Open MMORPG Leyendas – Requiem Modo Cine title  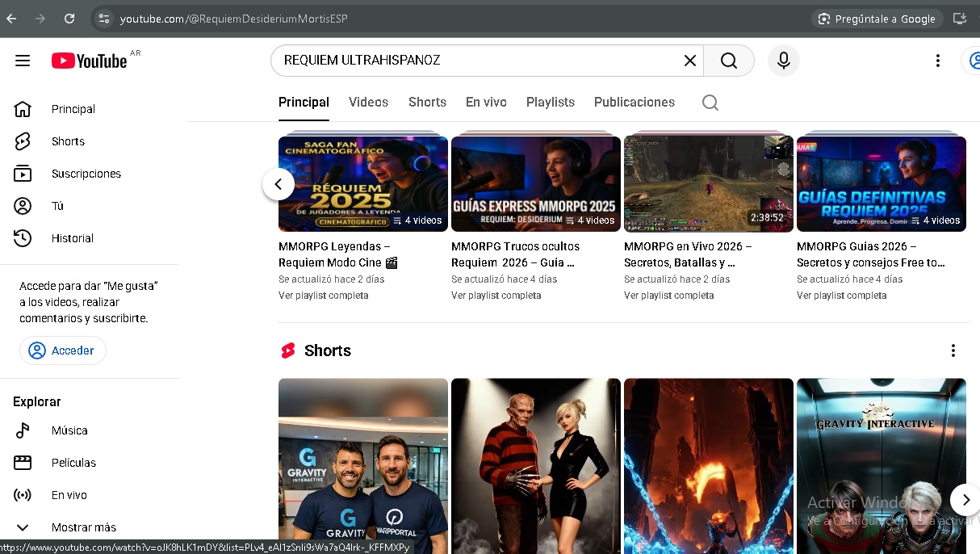(x=338, y=254)
